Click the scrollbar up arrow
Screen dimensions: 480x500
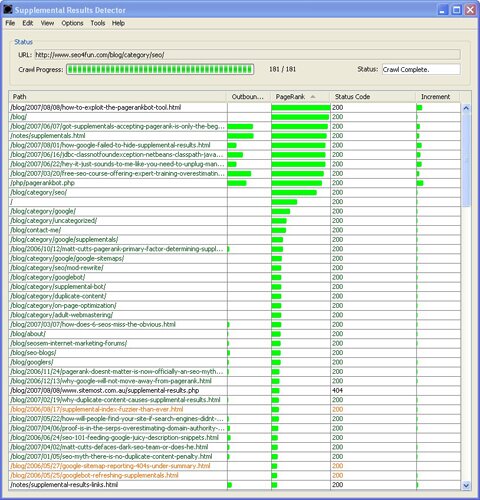pyautogui.click(x=466, y=108)
